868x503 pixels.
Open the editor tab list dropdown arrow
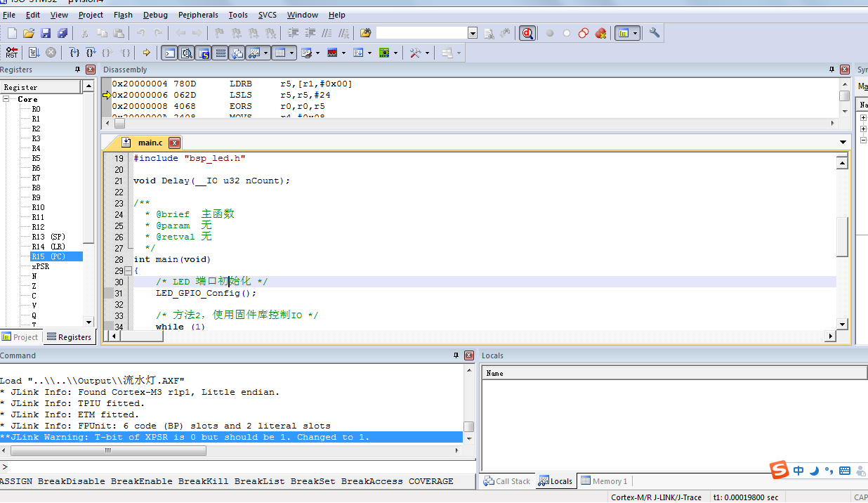843,143
